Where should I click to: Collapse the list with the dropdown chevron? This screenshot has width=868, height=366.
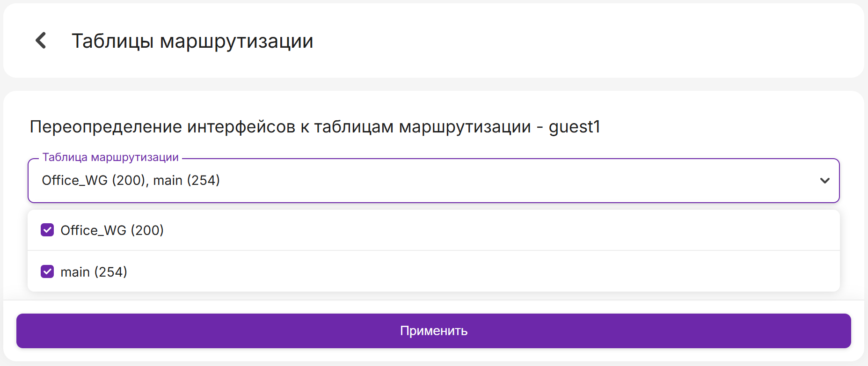pyautogui.click(x=824, y=181)
